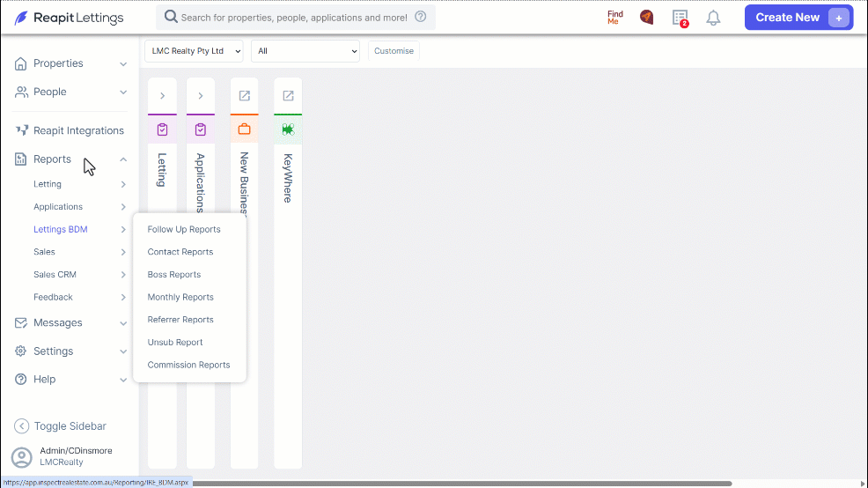Open the Feedback reports submenu

tap(79, 298)
